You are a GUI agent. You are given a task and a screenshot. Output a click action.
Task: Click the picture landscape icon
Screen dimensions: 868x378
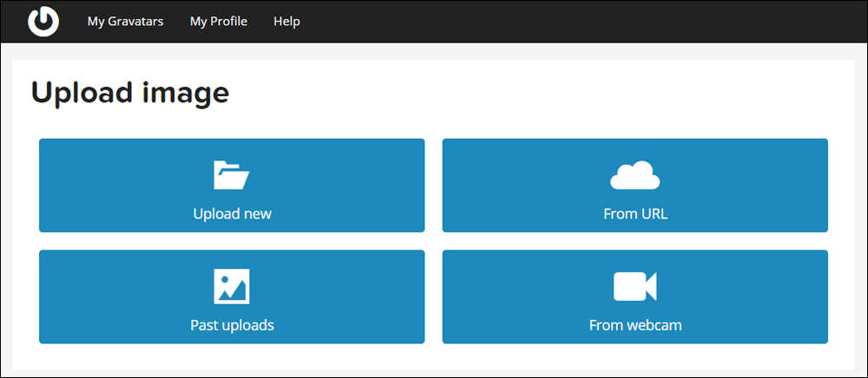coord(232,286)
